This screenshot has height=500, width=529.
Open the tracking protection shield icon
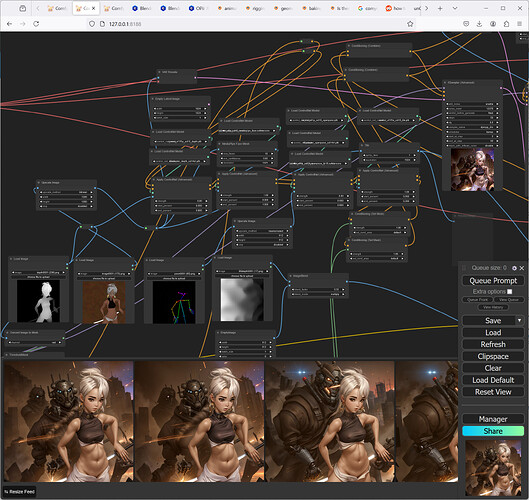[92, 24]
